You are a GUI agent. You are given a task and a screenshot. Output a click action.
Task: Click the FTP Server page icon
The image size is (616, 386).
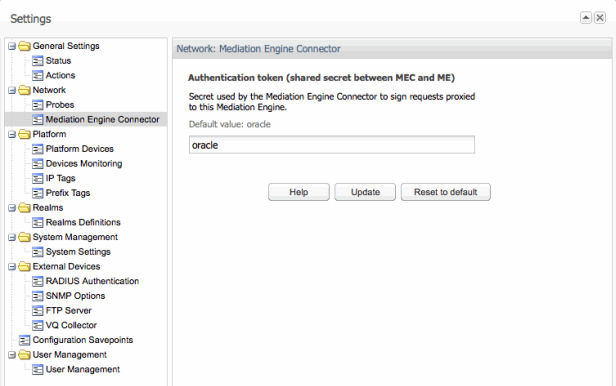(37, 311)
